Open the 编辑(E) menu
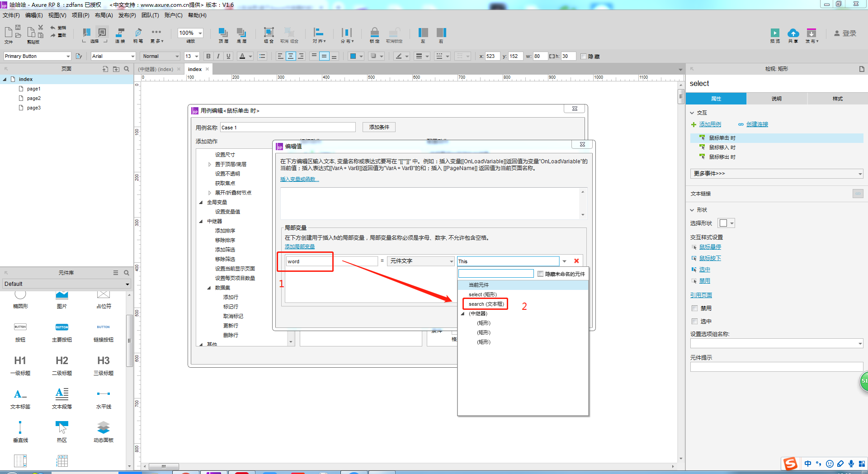Image resolution: width=868 pixels, height=474 pixels. coord(34,15)
